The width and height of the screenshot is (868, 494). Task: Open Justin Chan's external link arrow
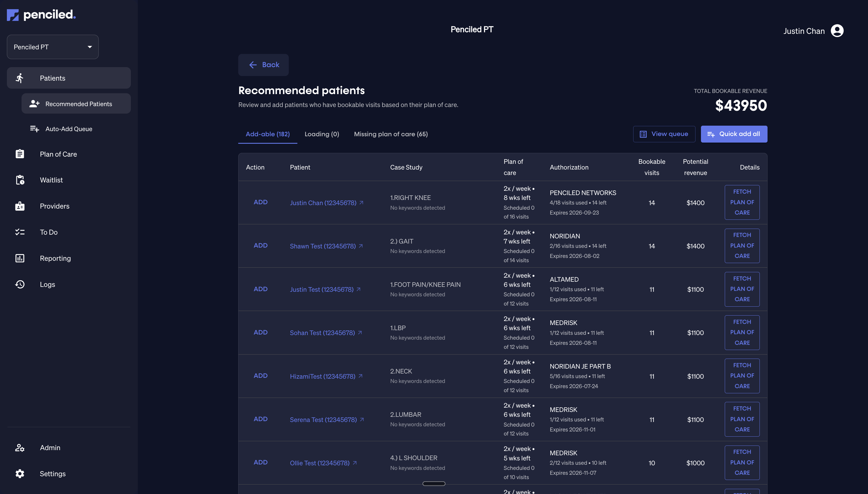tap(361, 203)
